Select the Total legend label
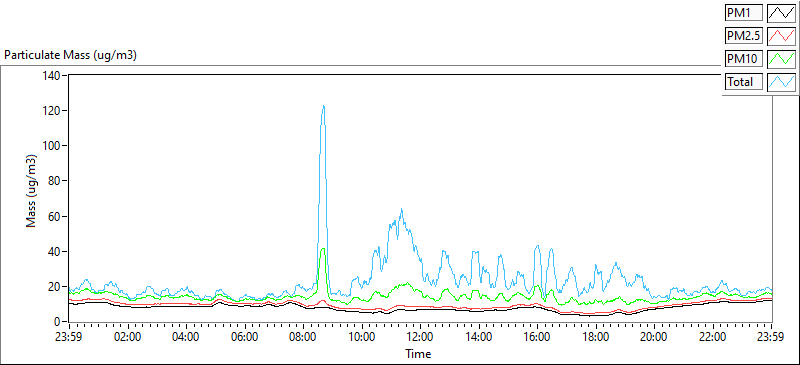The width and height of the screenshot is (800, 365). [744, 82]
